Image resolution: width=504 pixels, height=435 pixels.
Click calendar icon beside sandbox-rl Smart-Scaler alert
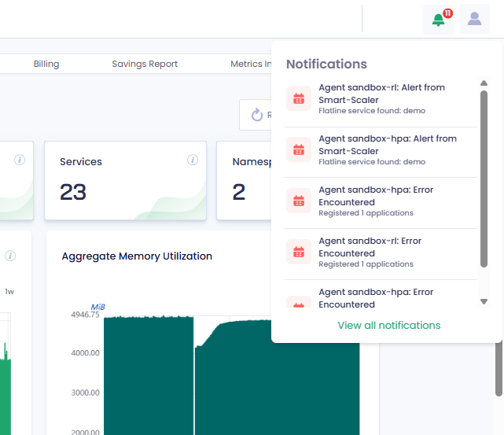(x=298, y=99)
